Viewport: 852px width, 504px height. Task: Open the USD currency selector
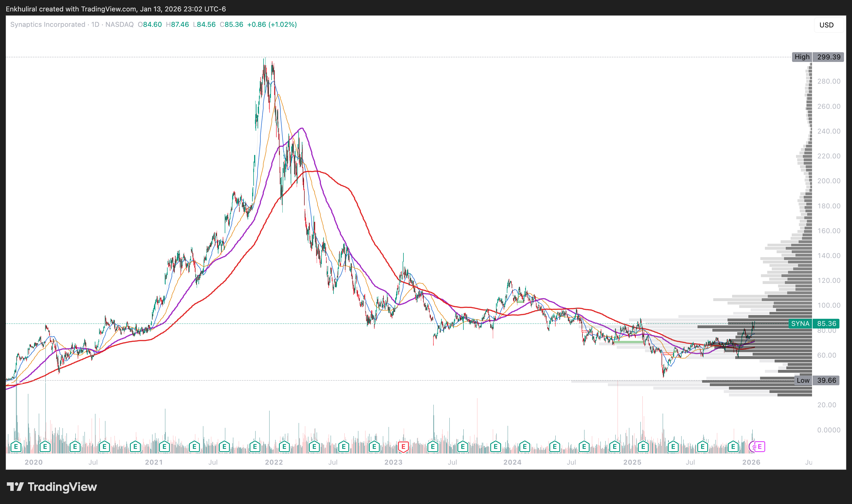tap(826, 25)
